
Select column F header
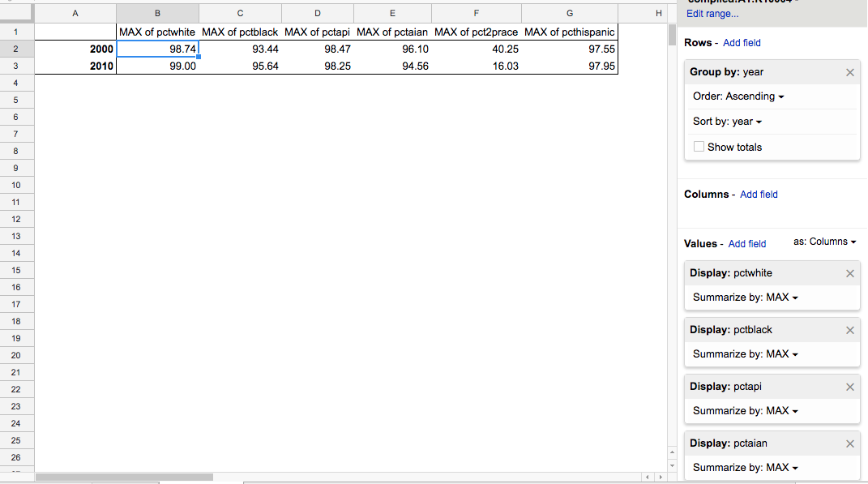(x=477, y=13)
